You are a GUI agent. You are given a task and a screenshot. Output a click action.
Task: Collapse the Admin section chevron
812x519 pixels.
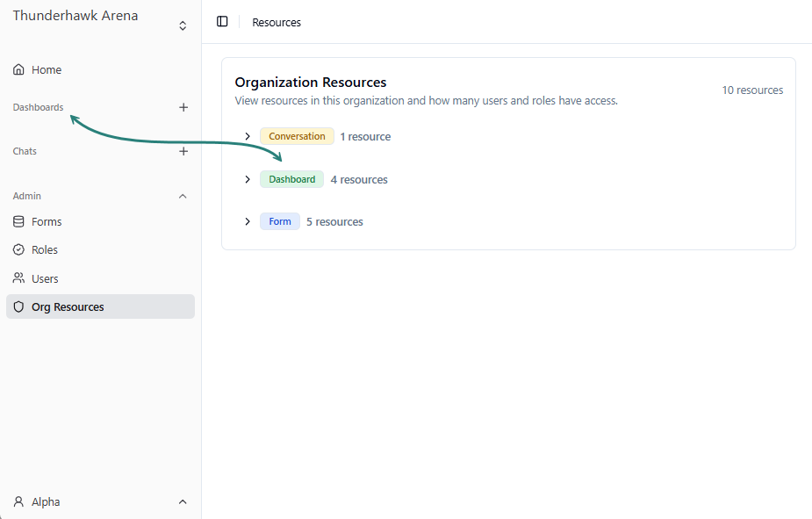(x=183, y=196)
